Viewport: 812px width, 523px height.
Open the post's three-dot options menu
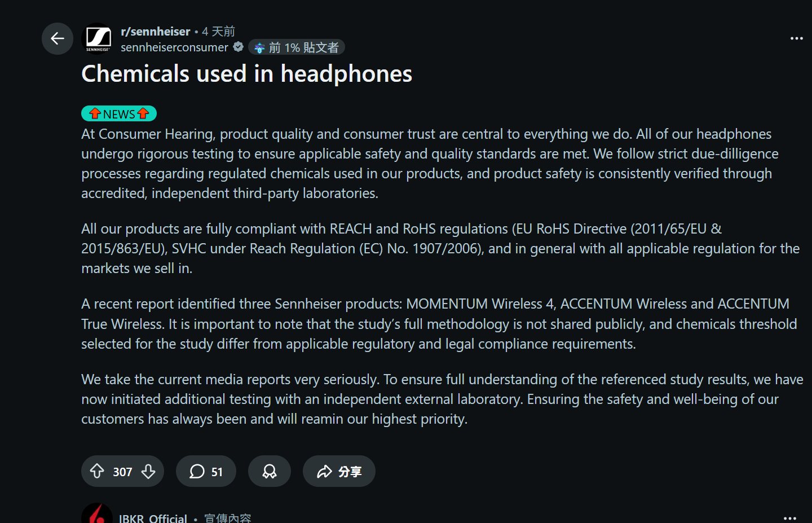click(796, 38)
